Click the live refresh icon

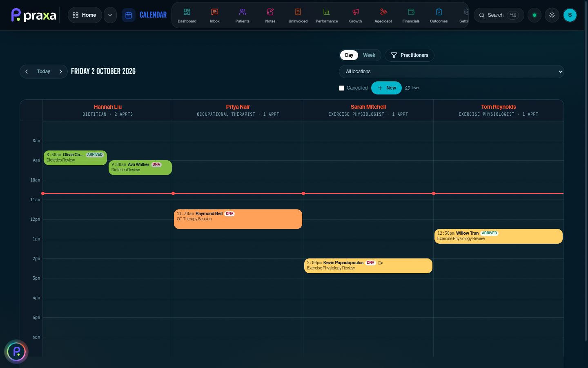pyautogui.click(x=408, y=88)
